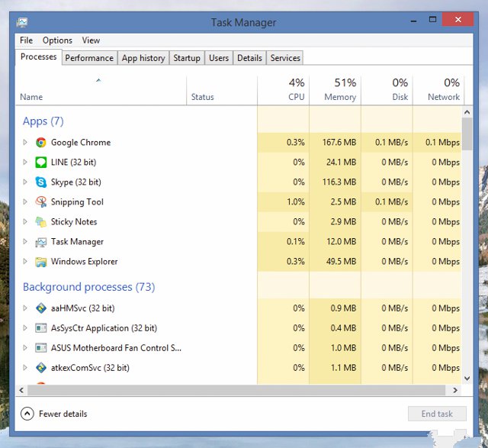Switch to the Services tab
Screen dimensions: 488x448
tap(285, 58)
